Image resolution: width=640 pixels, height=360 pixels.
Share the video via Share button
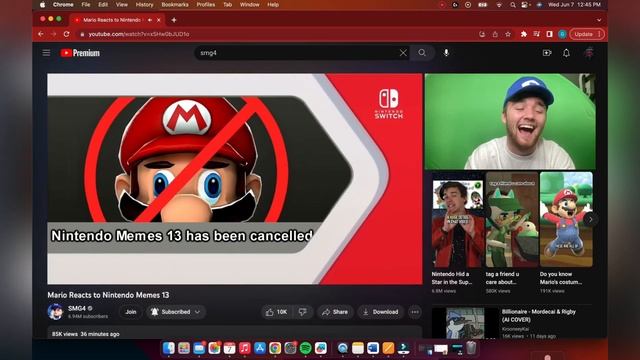coord(335,312)
